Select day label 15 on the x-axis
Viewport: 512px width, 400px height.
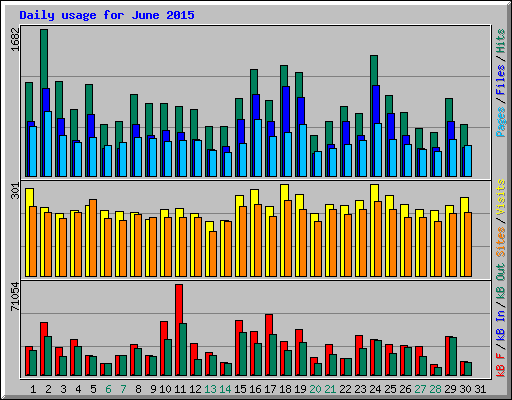click(240, 389)
